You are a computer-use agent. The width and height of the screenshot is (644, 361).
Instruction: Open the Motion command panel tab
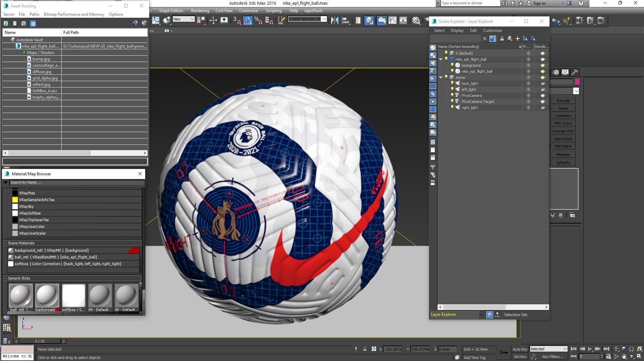(556, 72)
